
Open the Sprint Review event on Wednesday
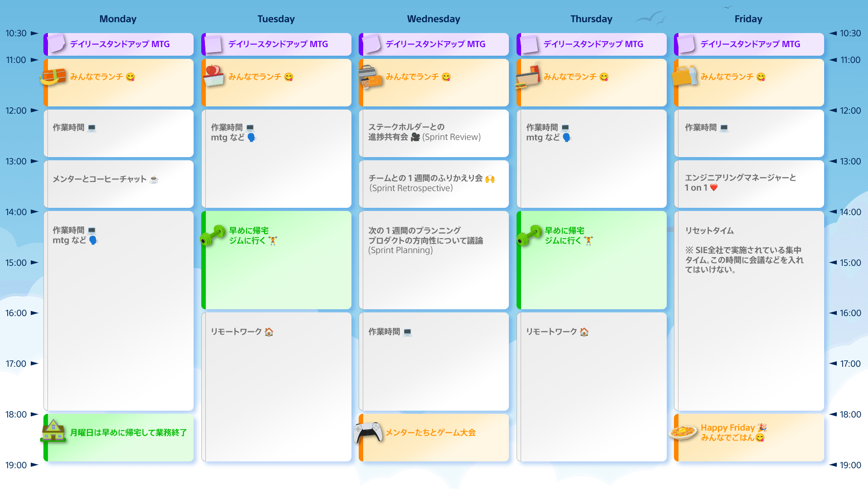(x=433, y=133)
